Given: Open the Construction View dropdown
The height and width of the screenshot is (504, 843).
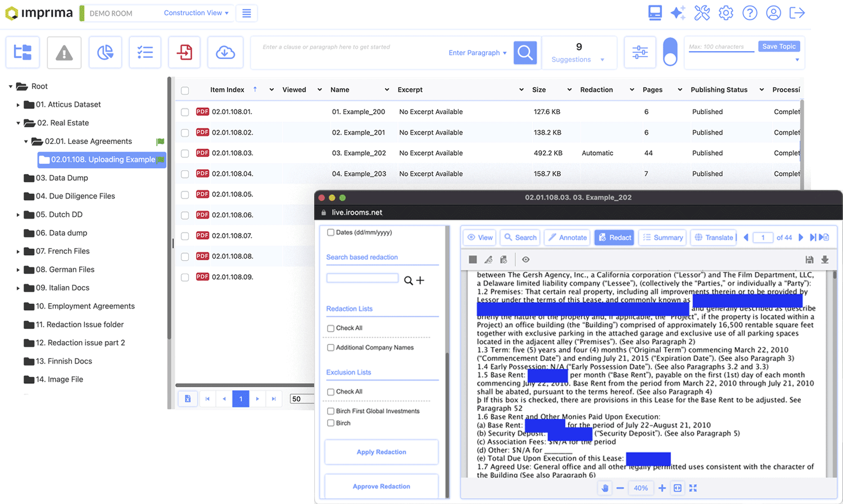Looking at the screenshot, I should click(x=196, y=12).
